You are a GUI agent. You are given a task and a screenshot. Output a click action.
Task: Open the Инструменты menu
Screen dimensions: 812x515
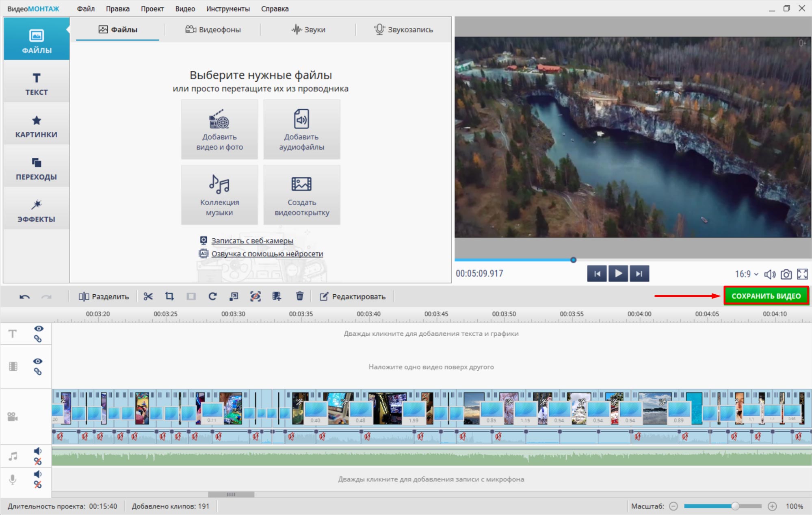tap(228, 9)
